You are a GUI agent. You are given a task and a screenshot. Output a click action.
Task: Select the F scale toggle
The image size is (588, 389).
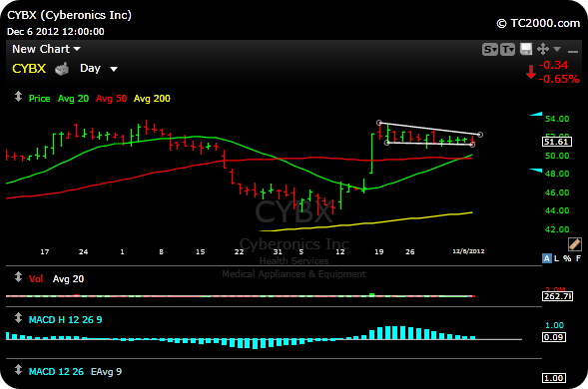578,258
